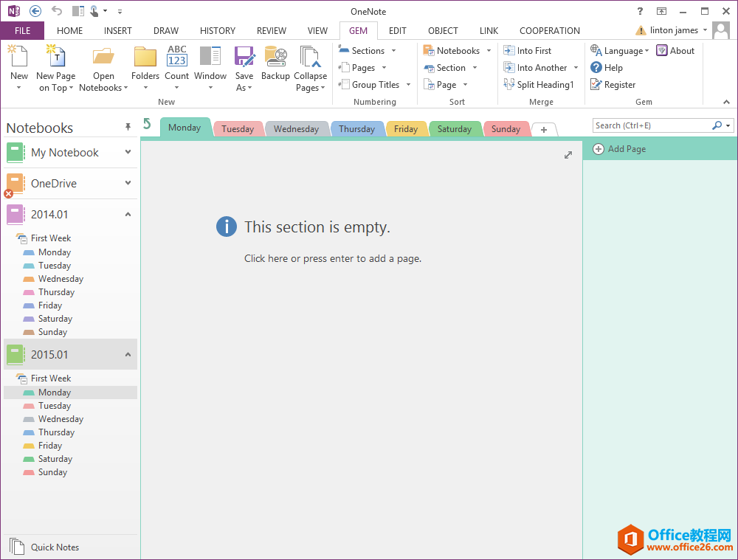This screenshot has height=560, width=738.
Task: Click the Split Heading1 merge tool
Action: pyautogui.click(x=539, y=85)
